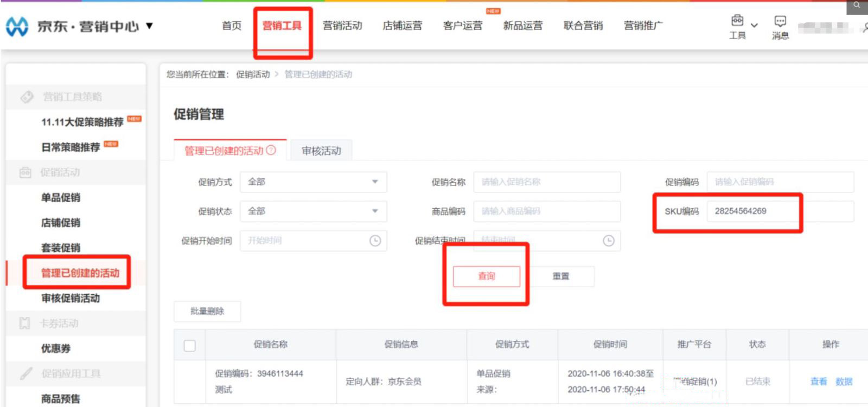Viewport: 868px width, 407px height.
Task: Click the JD logo icon
Action: [17, 26]
